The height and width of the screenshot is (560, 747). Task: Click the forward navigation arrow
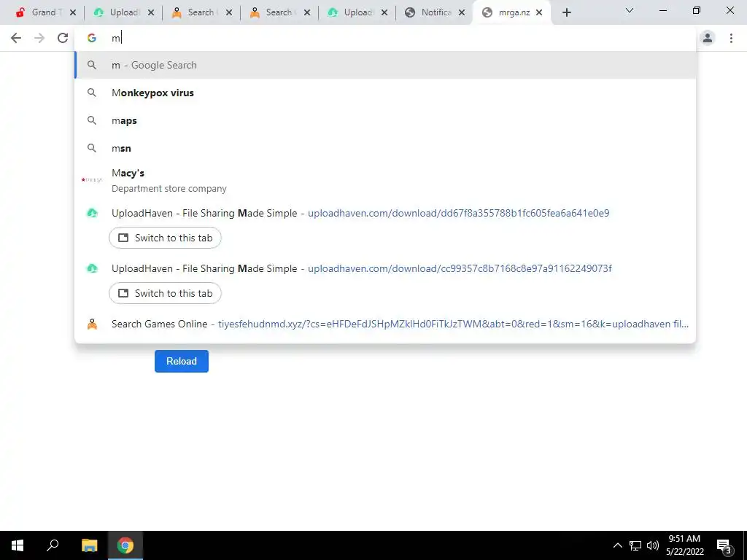(x=39, y=38)
